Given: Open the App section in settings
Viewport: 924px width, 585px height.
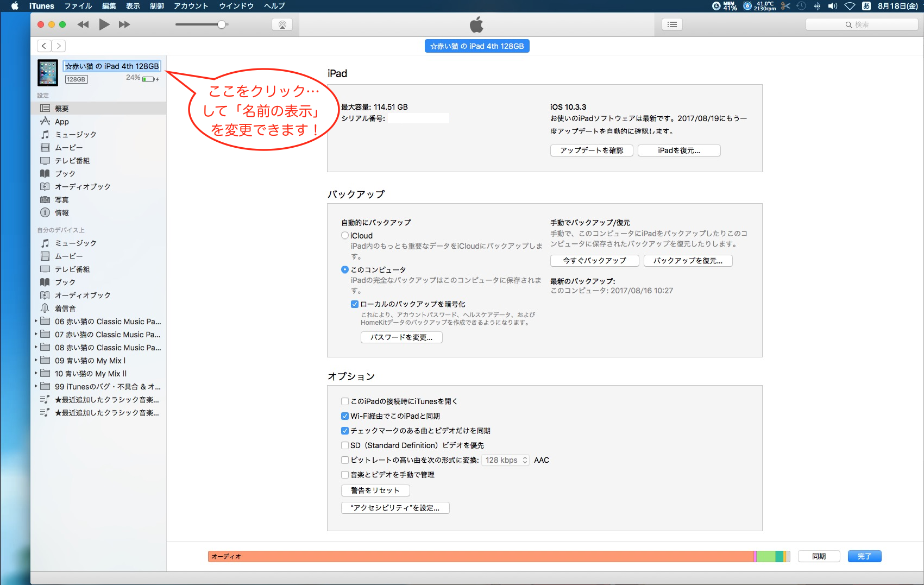Looking at the screenshot, I should [98, 121].
